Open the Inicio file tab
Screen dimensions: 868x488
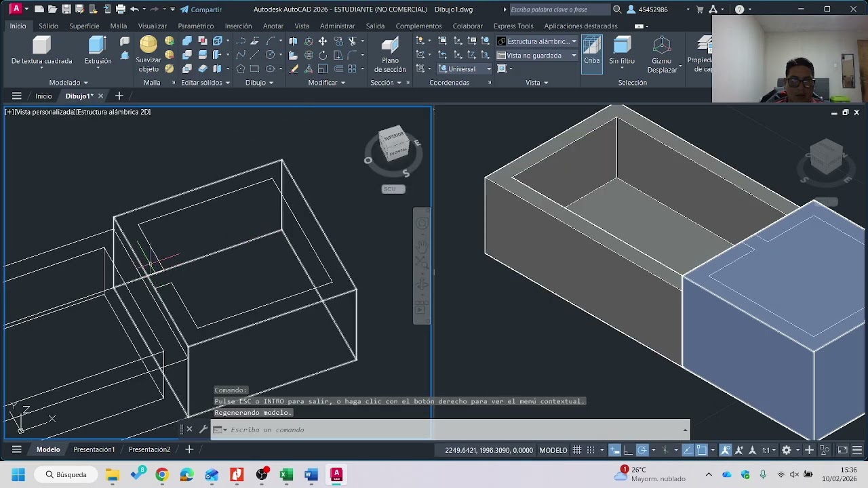coord(43,96)
